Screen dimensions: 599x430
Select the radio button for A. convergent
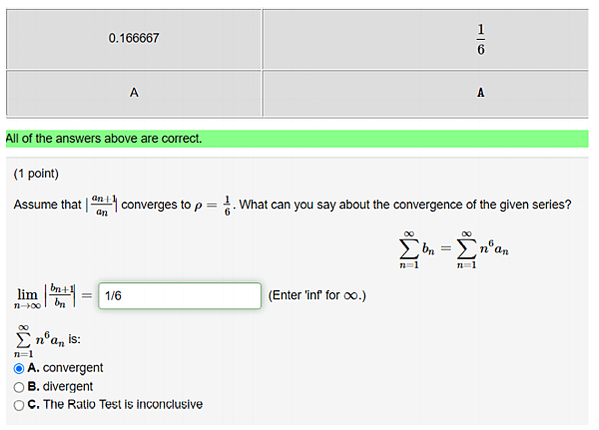19,369
